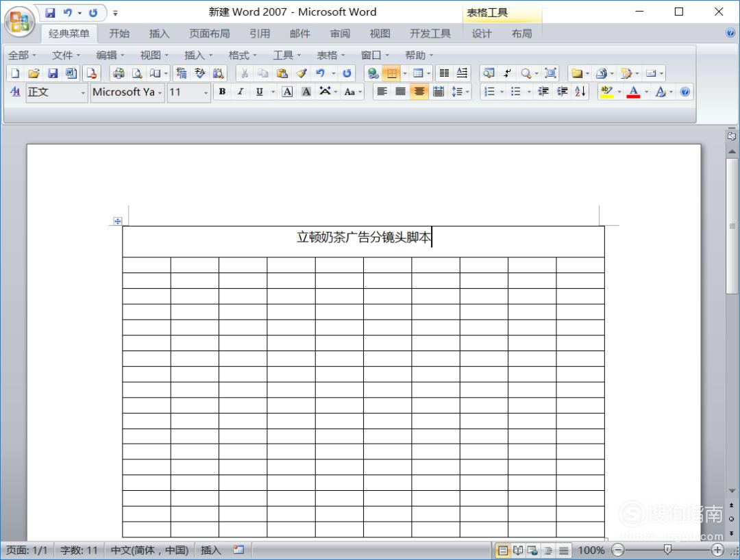Open the 文件 classic menu
The width and height of the screenshot is (740, 560).
(x=66, y=55)
